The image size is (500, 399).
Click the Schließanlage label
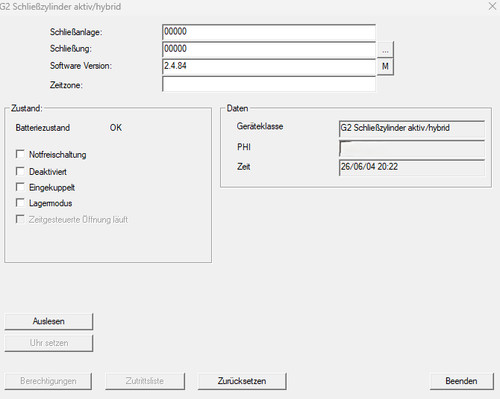[x=76, y=32]
